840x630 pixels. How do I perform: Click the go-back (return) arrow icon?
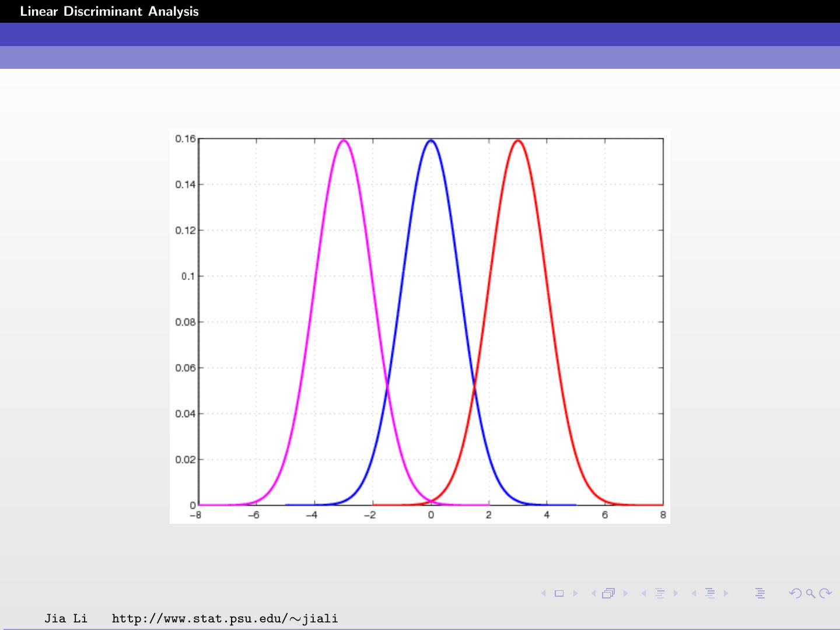point(795,593)
